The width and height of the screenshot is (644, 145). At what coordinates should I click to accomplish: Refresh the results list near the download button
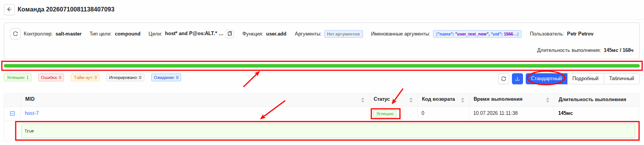503,79
